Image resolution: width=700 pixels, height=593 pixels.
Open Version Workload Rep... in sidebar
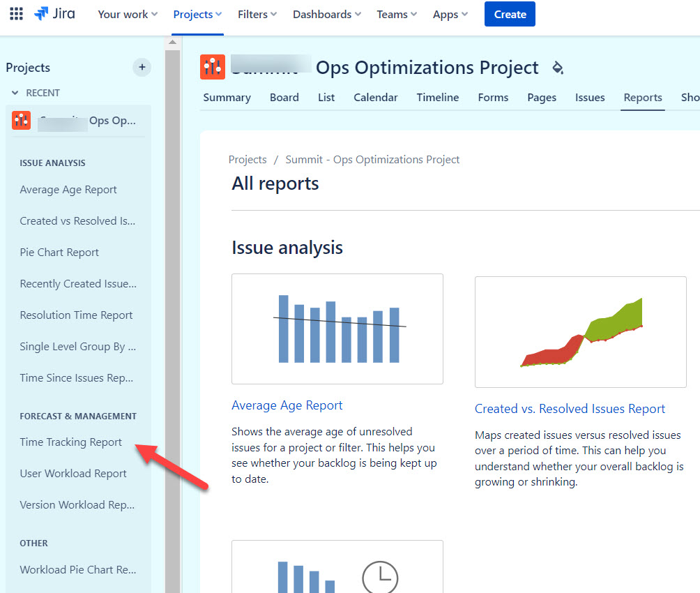pos(77,504)
